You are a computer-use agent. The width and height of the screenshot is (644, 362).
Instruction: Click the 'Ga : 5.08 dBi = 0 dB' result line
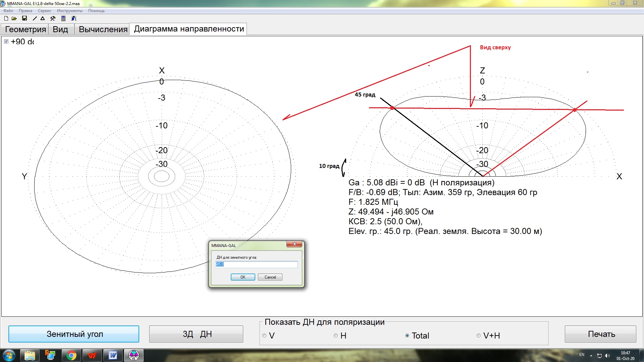(x=421, y=183)
